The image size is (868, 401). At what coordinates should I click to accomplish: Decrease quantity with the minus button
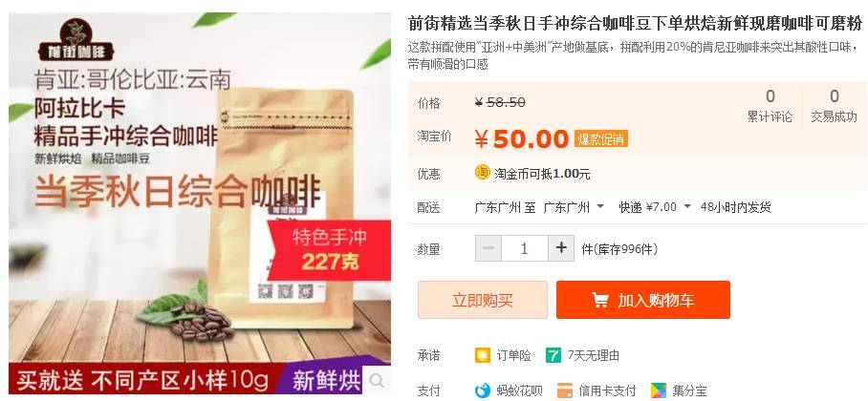point(488,248)
